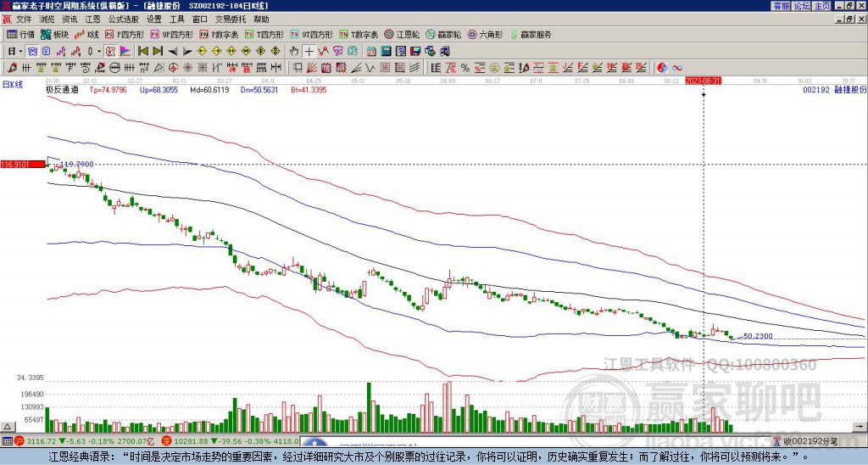Open the 交易委托 menu
Viewport: 868px width, 465px height.
[x=231, y=20]
